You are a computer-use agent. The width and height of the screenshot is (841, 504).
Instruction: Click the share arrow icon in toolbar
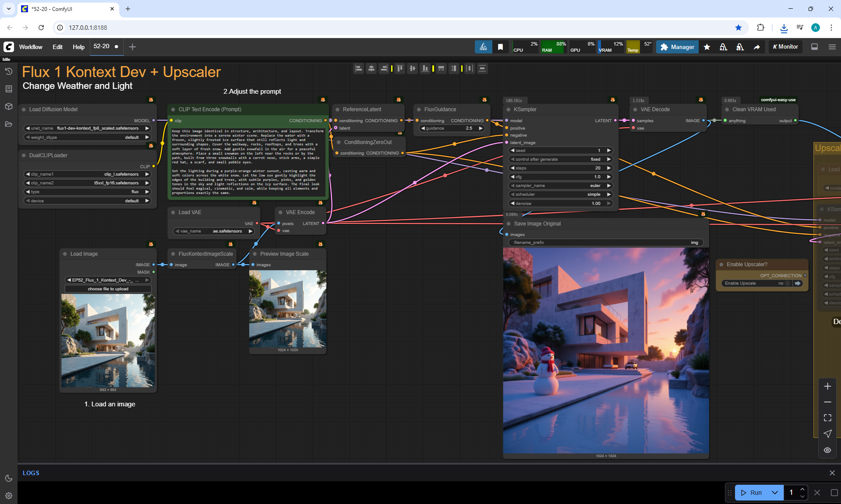point(756,47)
